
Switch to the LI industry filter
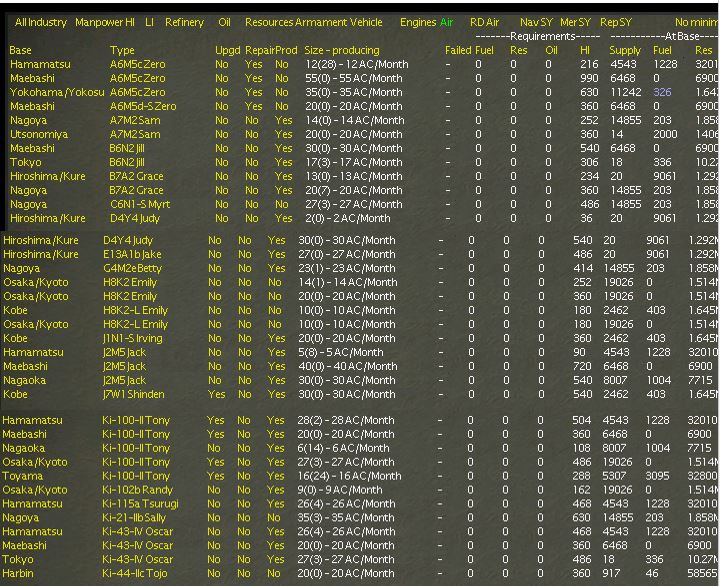click(x=149, y=22)
